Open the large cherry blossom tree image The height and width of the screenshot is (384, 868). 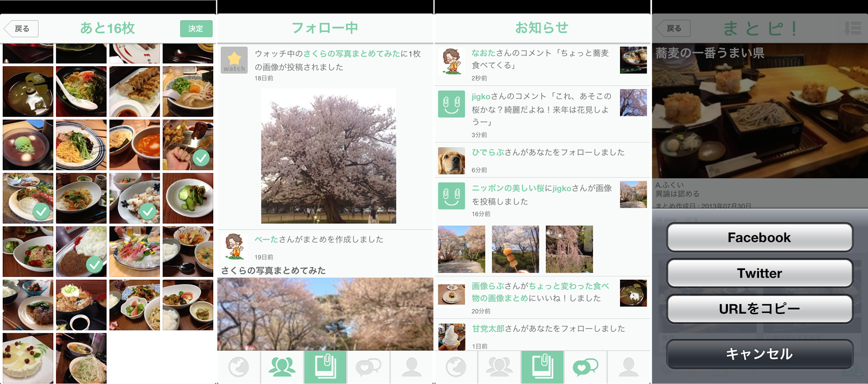coord(329,156)
